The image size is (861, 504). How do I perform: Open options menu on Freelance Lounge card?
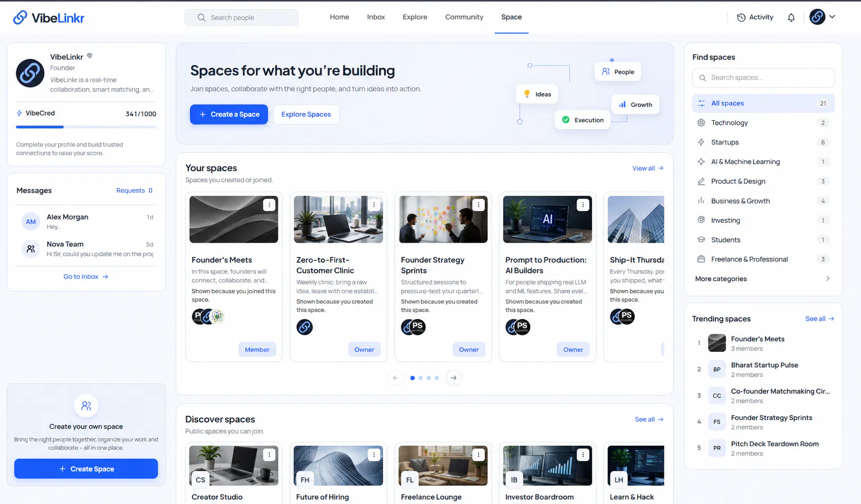479,455
